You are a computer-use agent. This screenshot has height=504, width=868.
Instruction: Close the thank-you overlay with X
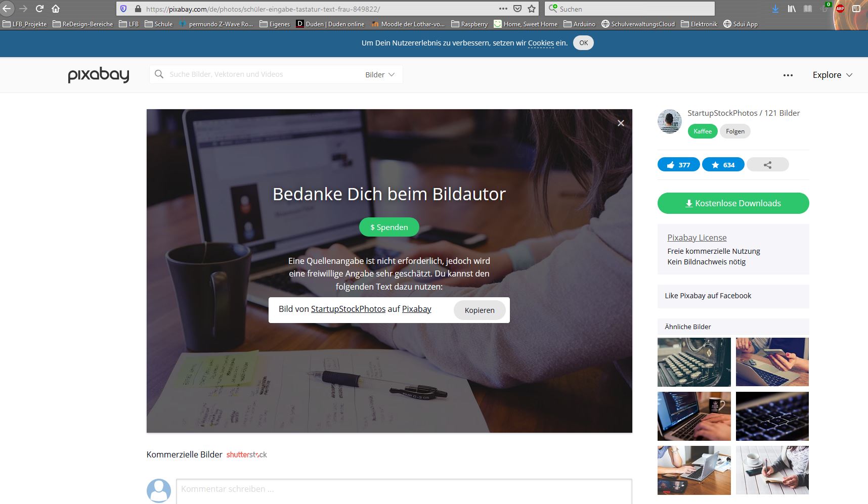pyautogui.click(x=621, y=123)
